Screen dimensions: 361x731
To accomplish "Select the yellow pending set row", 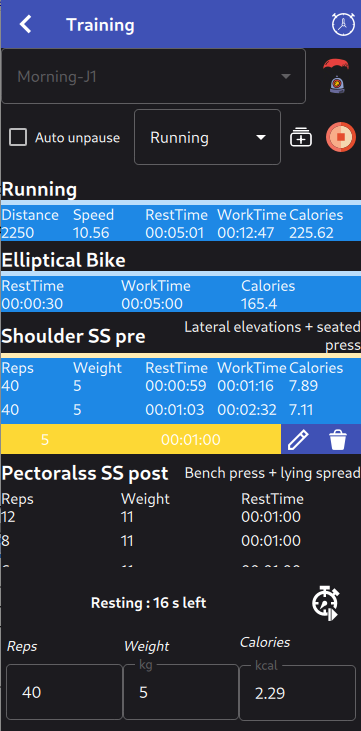I will click(x=141, y=440).
